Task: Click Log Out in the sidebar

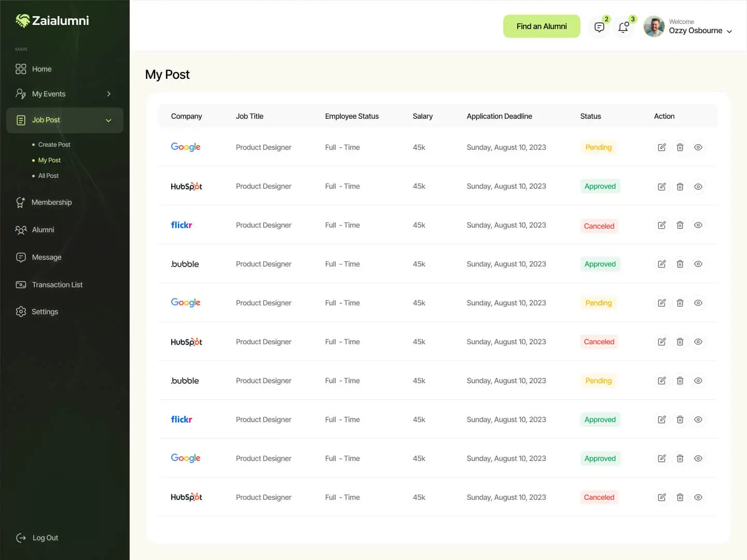Action: click(x=45, y=538)
